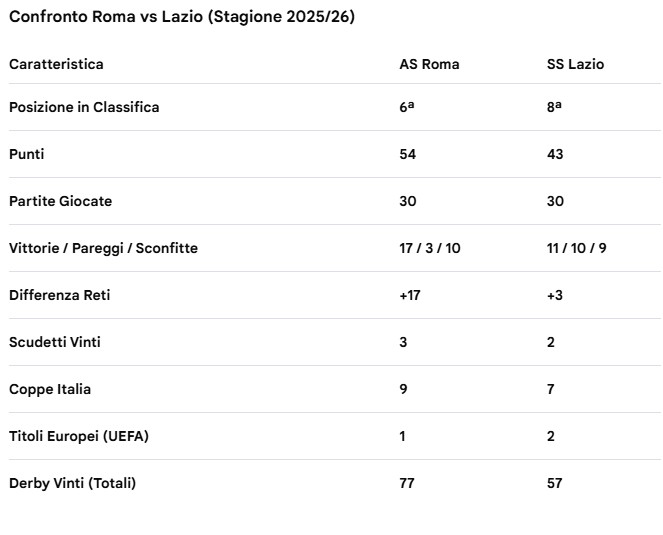The height and width of the screenshot is (535, 663).
Task: Click the table title Confronto Roma vs Lazio
Action: click(x=181, y=18)
